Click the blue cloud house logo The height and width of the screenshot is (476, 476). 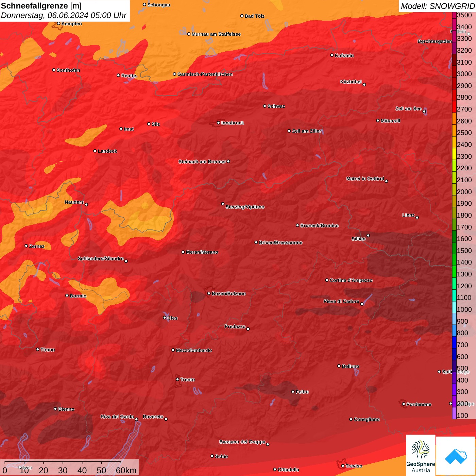click(x=456, y=456)
